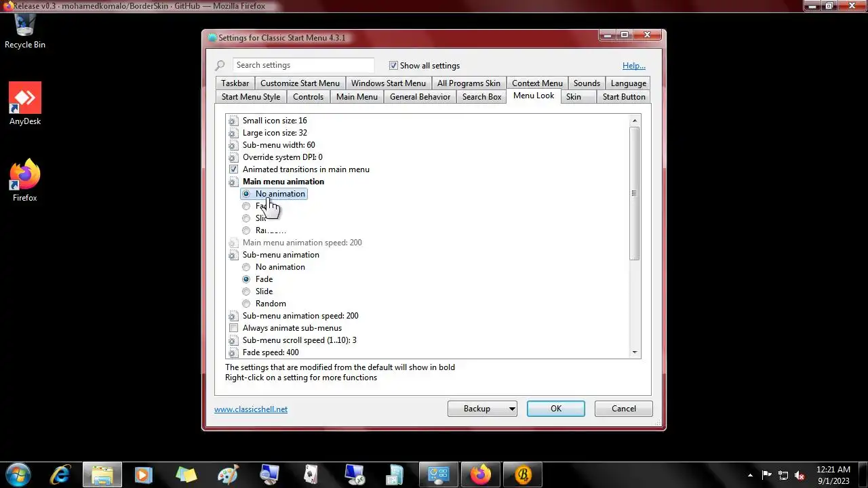Screen dimensions: 868x488
Task: Click the gear icon beside Sub-menu animation
Action: pyautogui.click(x=233, y=255)
